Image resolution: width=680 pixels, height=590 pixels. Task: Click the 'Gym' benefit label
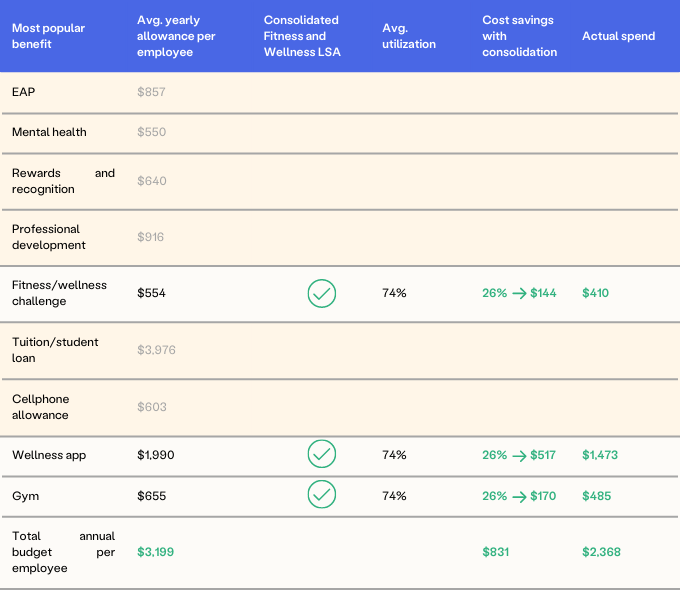25,496
